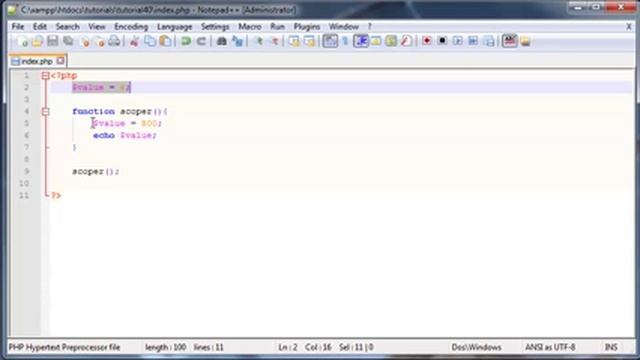Cut selection with the scissors icon
Viewport: 640px width, 360px height.
(x=134, y=41)
